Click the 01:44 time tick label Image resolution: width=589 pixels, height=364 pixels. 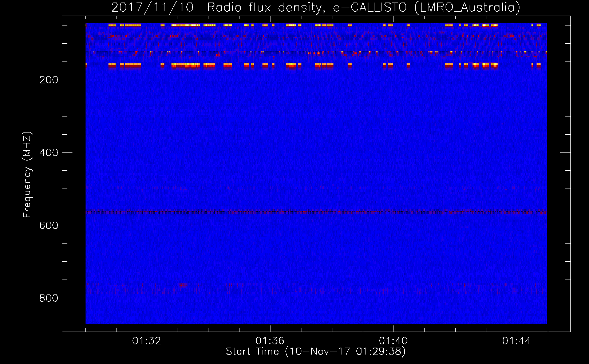click(x=517, y=341)
